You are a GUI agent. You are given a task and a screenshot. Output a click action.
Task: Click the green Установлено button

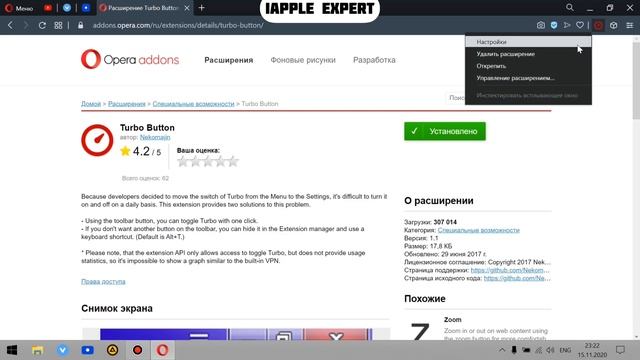445,131
